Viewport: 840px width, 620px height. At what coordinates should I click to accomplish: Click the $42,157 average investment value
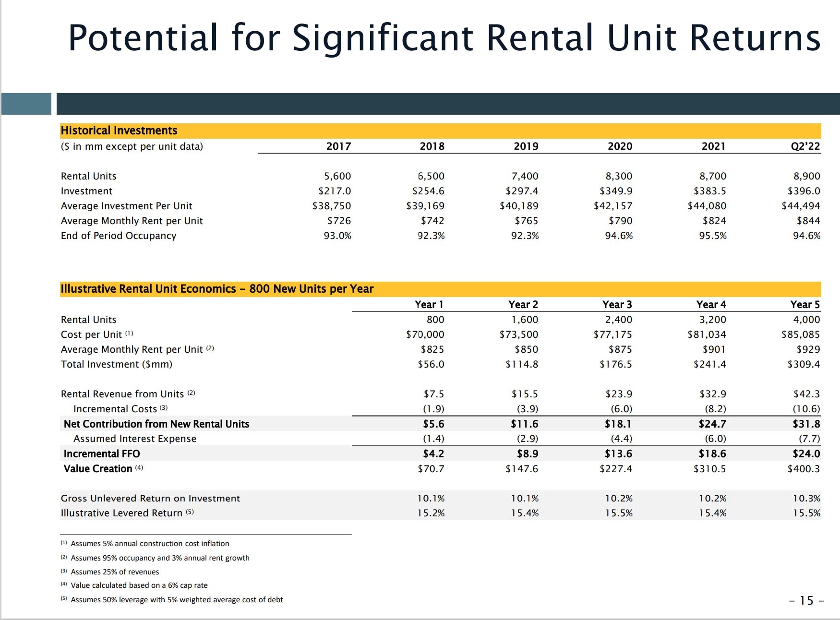pyautogui.click(x=613, y=206)
